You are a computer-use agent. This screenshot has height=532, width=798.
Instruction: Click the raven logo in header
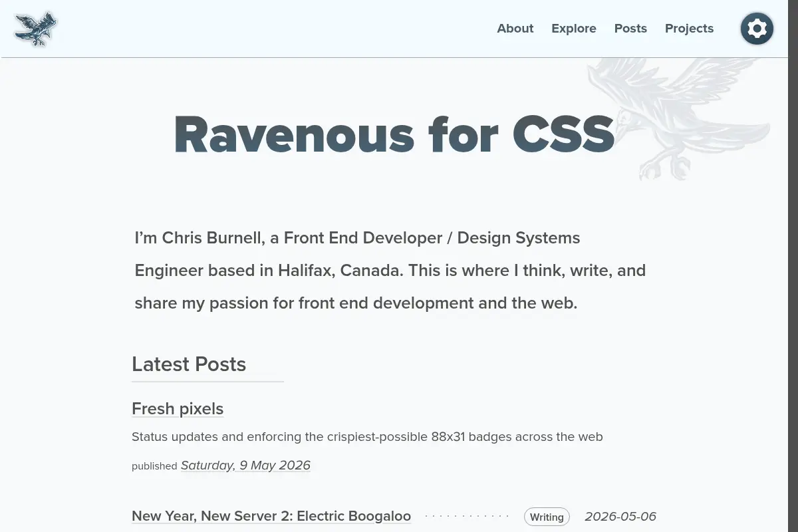click(36, 29)
